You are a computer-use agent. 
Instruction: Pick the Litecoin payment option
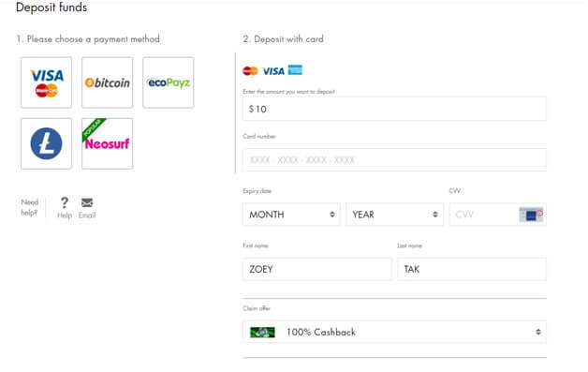(46, 143)
